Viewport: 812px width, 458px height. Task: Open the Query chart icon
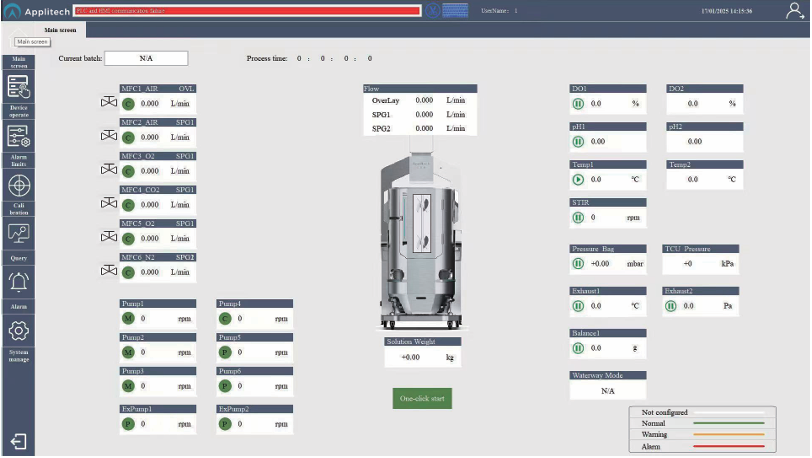click(19, 234)
